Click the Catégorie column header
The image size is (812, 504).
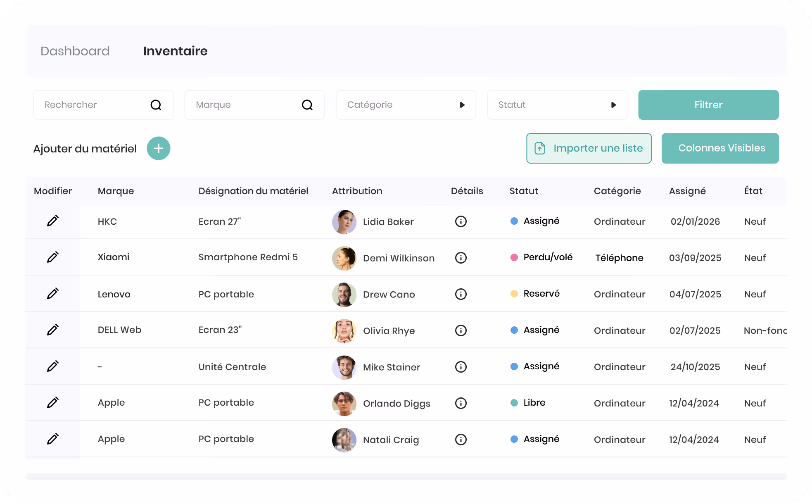617,191
